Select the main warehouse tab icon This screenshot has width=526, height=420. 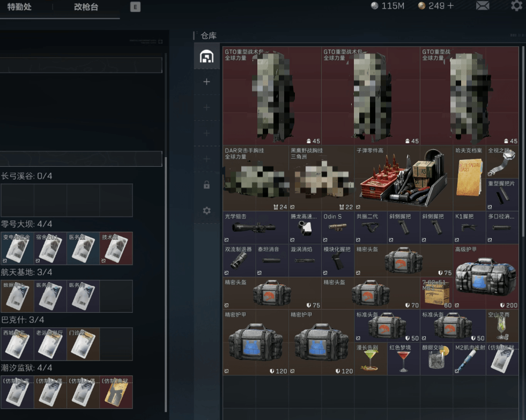coord(207,57)
